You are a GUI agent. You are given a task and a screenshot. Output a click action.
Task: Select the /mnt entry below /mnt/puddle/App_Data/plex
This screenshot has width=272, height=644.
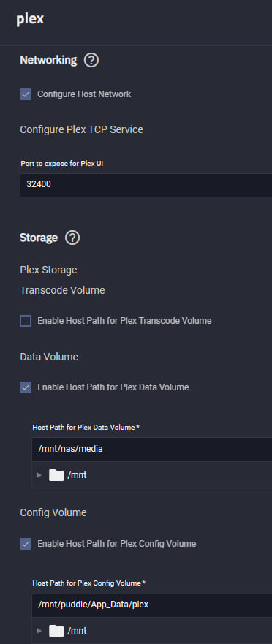tap(77, 630)
